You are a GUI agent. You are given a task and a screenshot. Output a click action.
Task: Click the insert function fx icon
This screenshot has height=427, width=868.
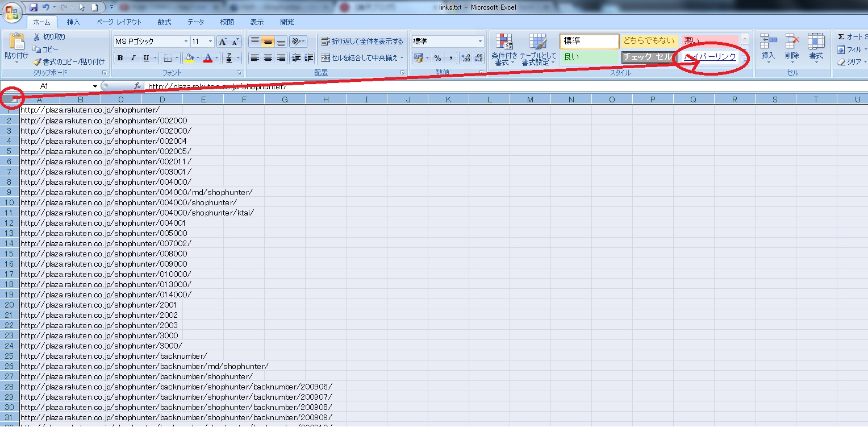click(x=137, y=86)
